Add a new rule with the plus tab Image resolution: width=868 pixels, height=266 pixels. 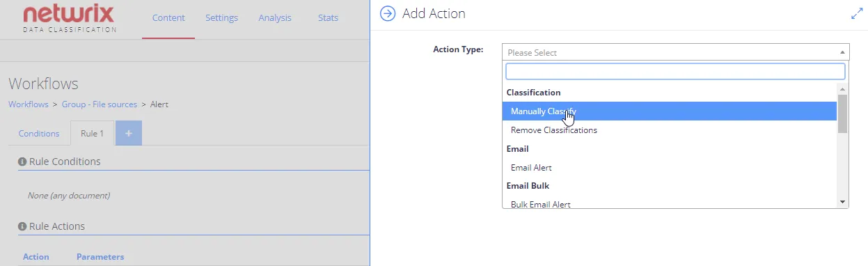point(129,133)
